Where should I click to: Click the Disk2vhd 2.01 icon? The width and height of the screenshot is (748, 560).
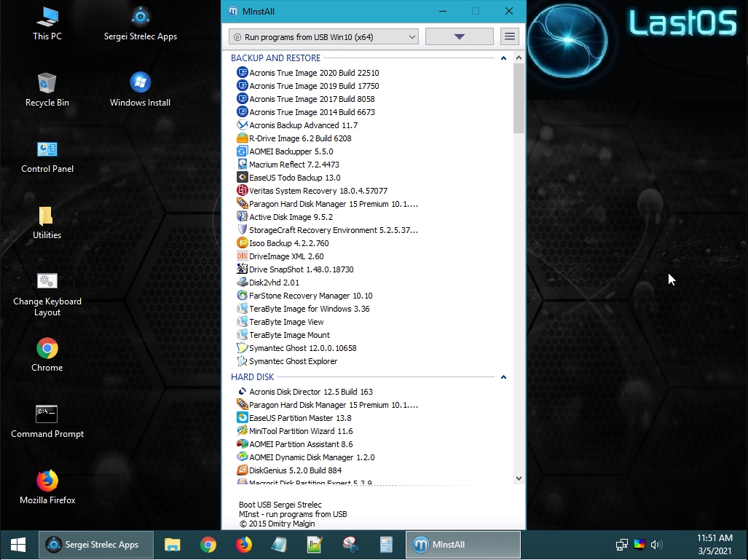(243, 283)
